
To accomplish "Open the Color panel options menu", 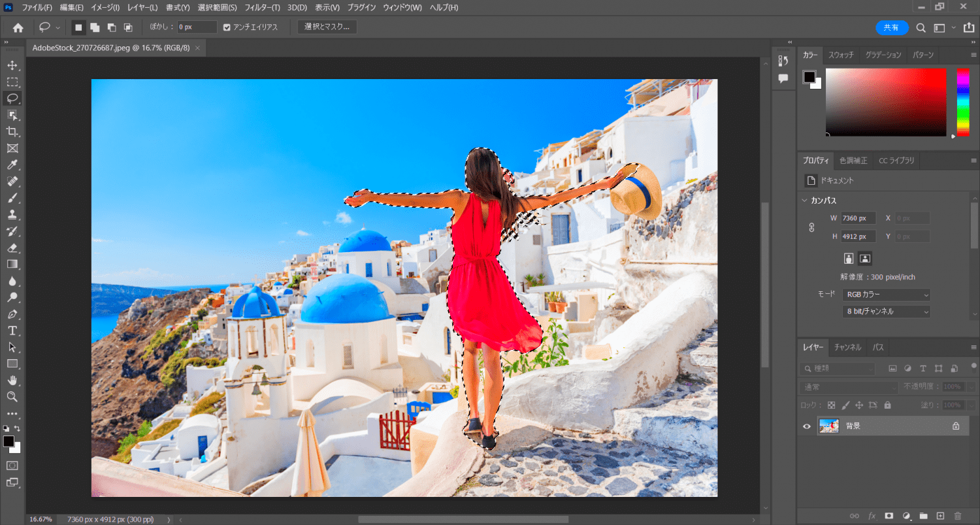I will pos(973,55).
